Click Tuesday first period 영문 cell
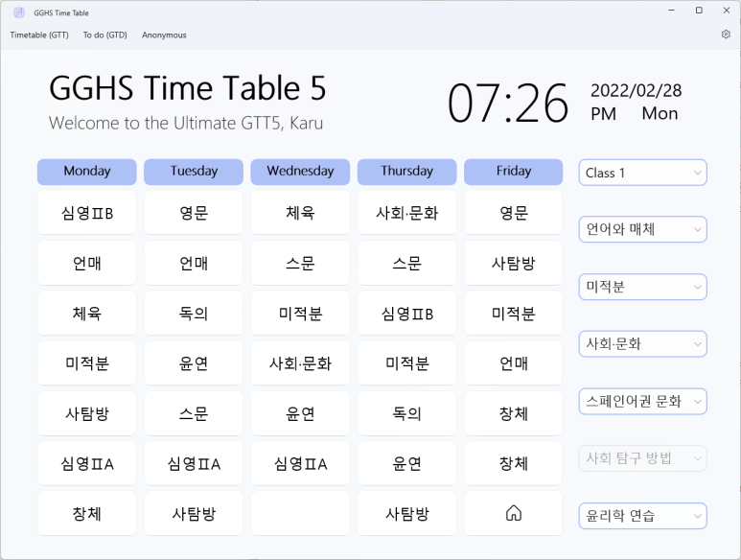 [194, 213]
